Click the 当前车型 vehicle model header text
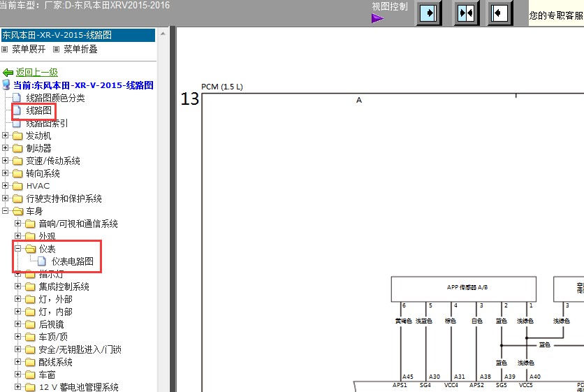This screenshot has width=584, height=392. point(85,5)
